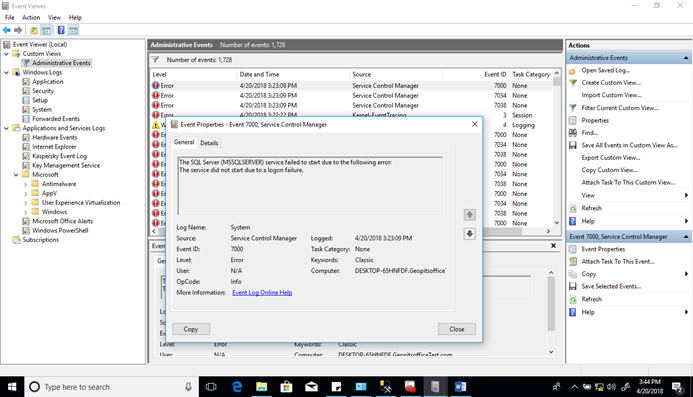Collapse the Microsoft folder node

tap(16, 175)
